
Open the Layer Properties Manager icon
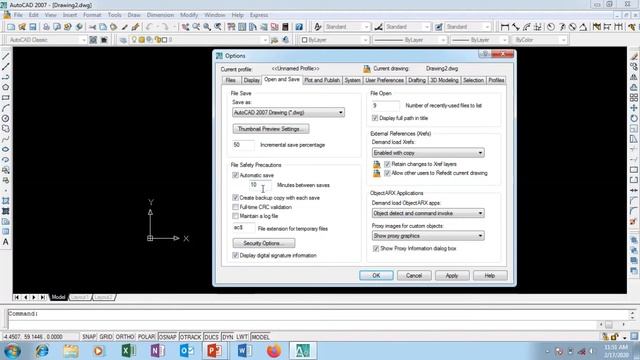123,40
